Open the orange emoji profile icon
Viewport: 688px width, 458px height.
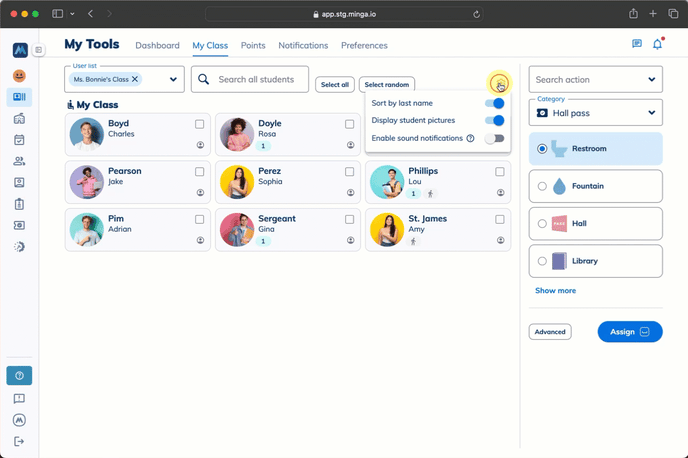click(19, 76)
